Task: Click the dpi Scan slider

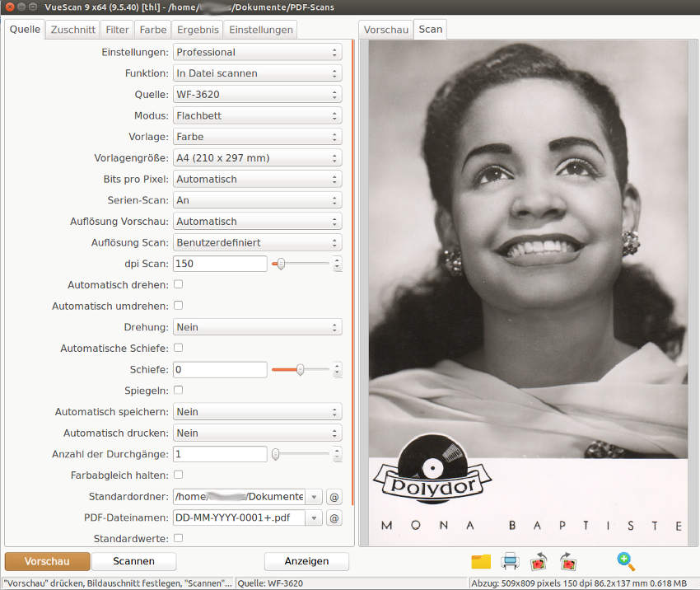Action: pyautogui.click(x=301, y=264)
